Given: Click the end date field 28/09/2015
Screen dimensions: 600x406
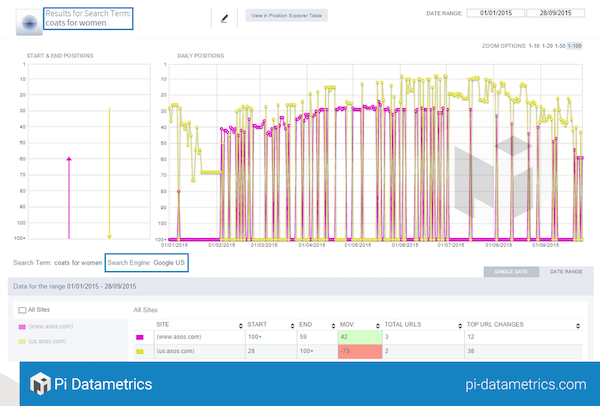Looking at the screenshot, I should [x=552, y=15].
